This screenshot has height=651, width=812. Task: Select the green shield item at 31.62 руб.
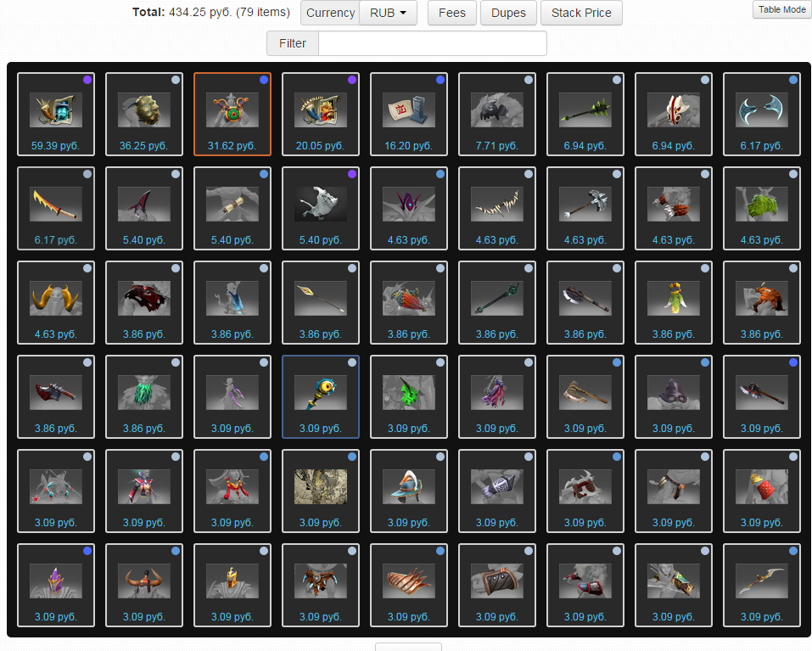[x=232, y=114]
